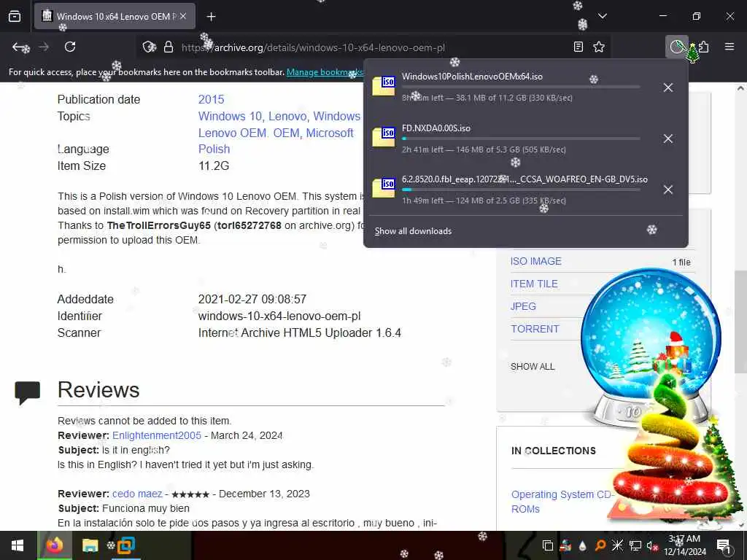Viewport: 747px width, 560px height.
Task: Open the notification center icon
Action: (x=724, y=545)
